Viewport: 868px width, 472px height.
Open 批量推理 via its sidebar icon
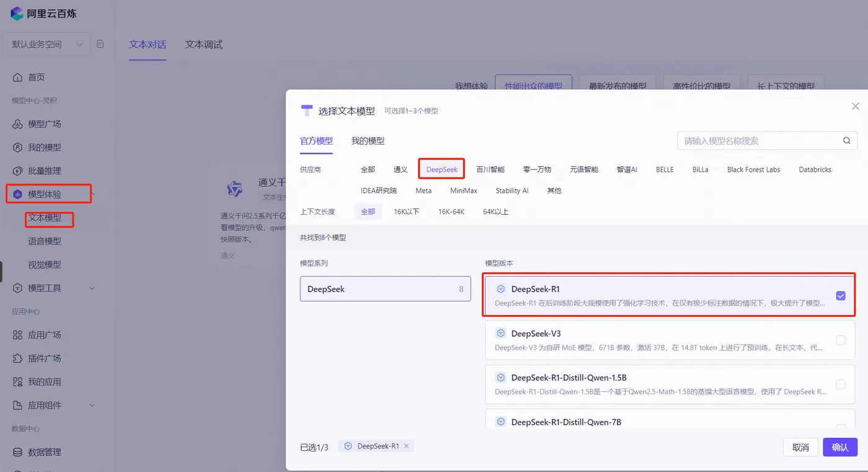point(17,171)
